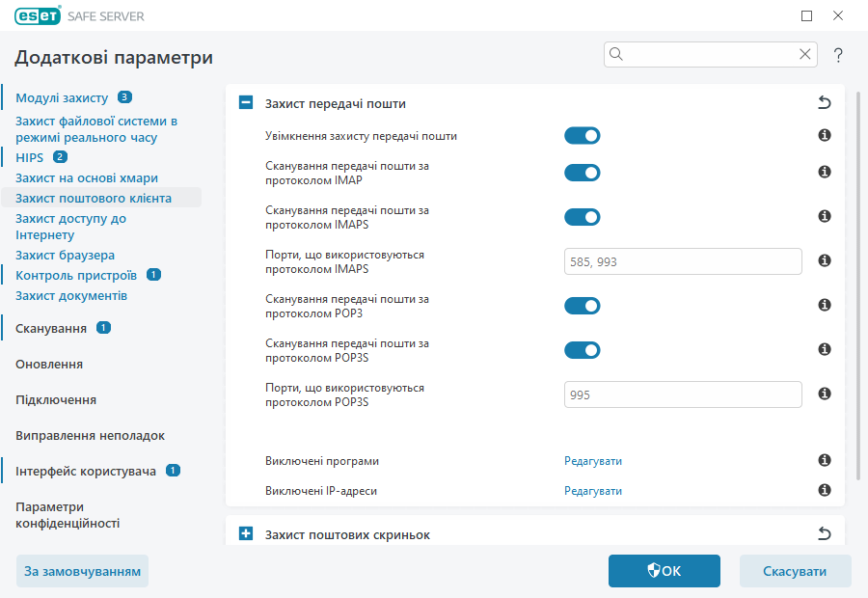This screenshot has height=598, width=868.
Task: Click the info icon for Увімкнення захисту передачі пошти
Action: click(x=824, y=136)
